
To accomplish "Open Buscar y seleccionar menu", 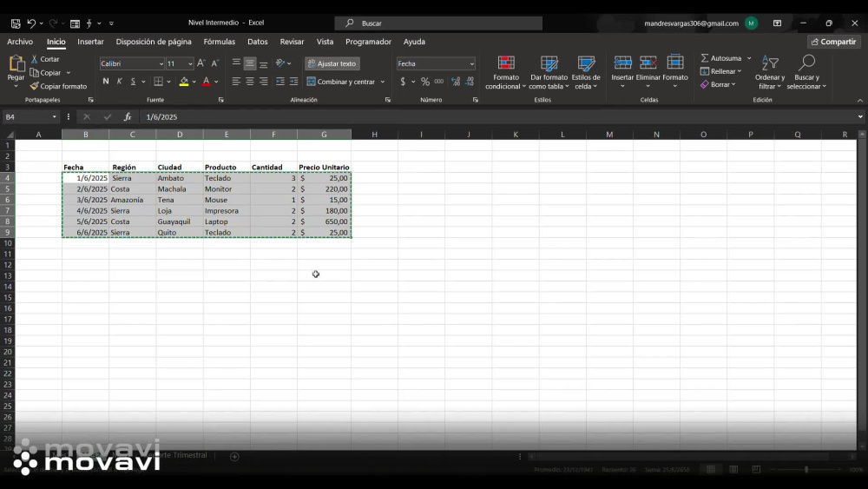I will tap(806, 72).
